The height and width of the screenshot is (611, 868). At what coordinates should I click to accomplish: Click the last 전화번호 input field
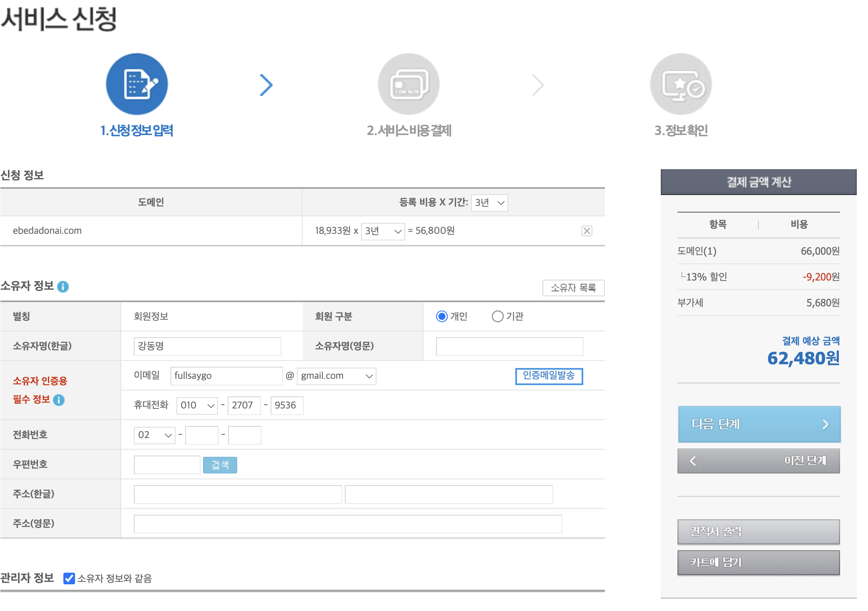point(245,435)
